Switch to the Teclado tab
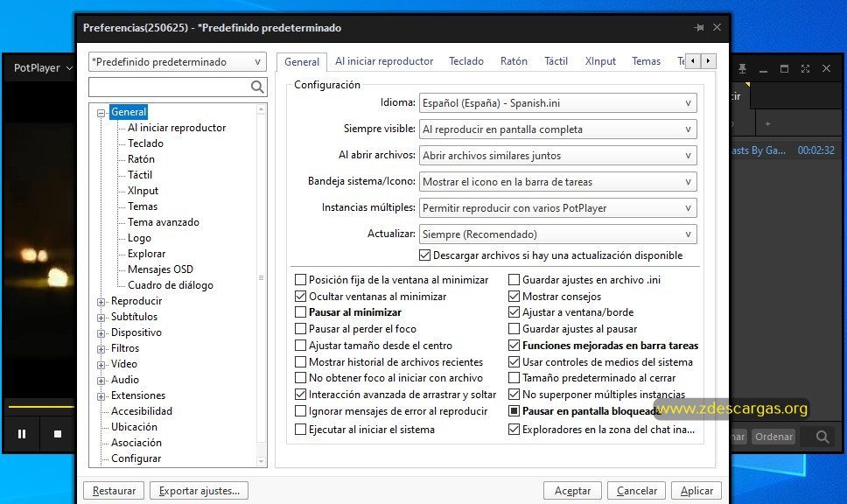The image size is (847, 504). coord(466,61)
